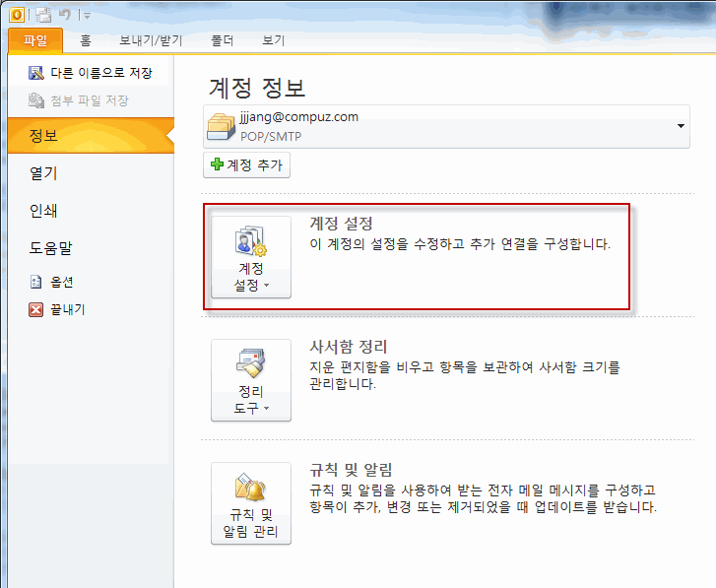Click the 규칙 및 알림을 사용하여 description
716x588 pixels.
[484, 498]
